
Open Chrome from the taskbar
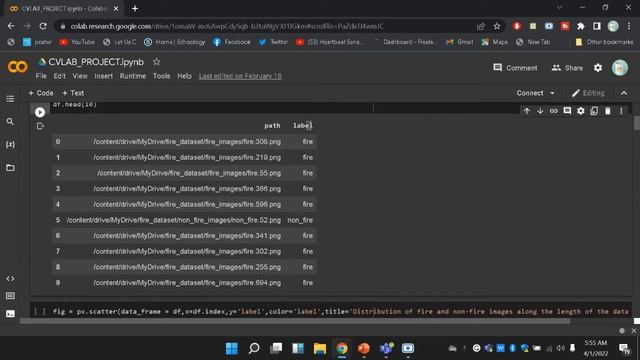(x=342, y=348)
